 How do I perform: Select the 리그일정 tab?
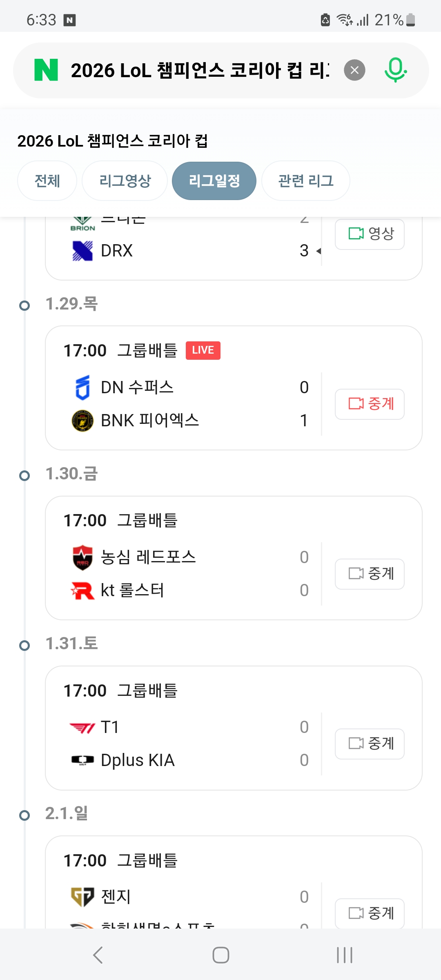[214, 181]
